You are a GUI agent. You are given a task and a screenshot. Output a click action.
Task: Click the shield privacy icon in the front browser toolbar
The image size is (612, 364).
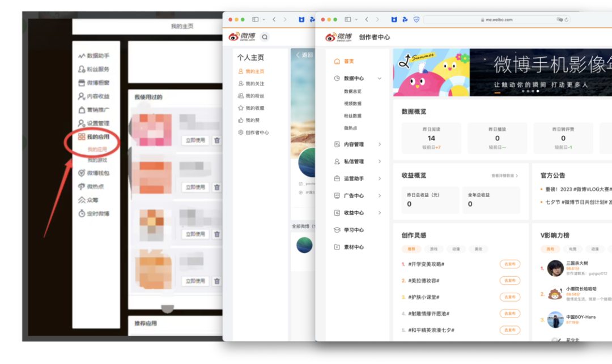pyautogui.click(x=416, y=19)
